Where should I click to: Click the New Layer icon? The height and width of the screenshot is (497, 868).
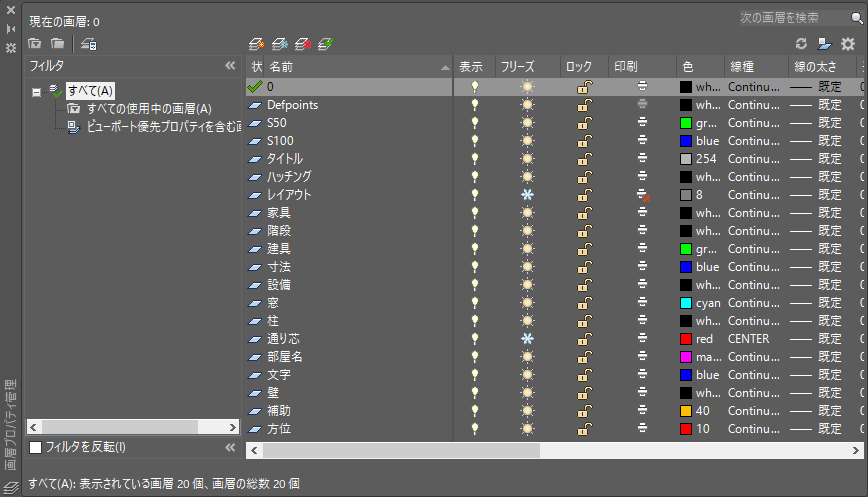(256, 44)
